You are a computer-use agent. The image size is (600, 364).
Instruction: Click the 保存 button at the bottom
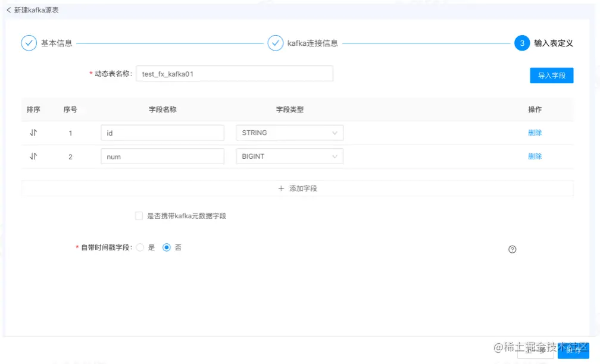(x=573, y=350)
